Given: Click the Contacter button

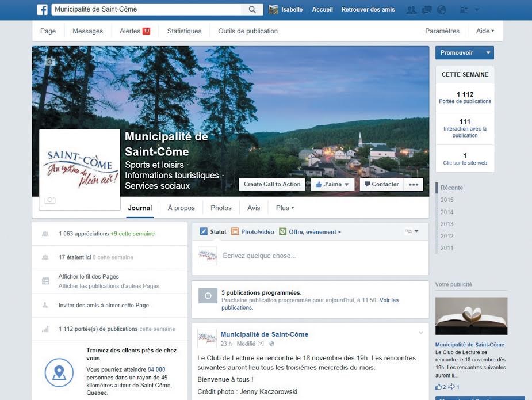Looking at the screenshot, I should (x=382, y=184).
